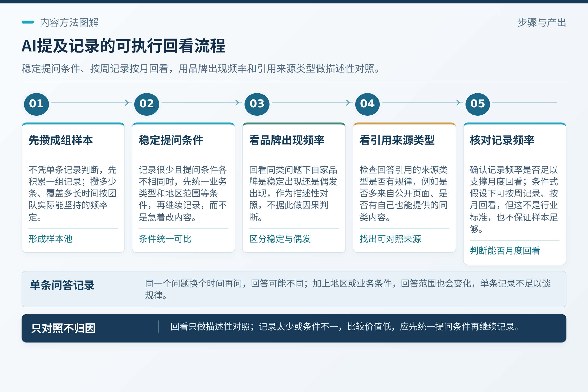Click the paragraph starting 同一个问题换个时间再问
This screenshot has height=392, width=588.
[348, 289]
